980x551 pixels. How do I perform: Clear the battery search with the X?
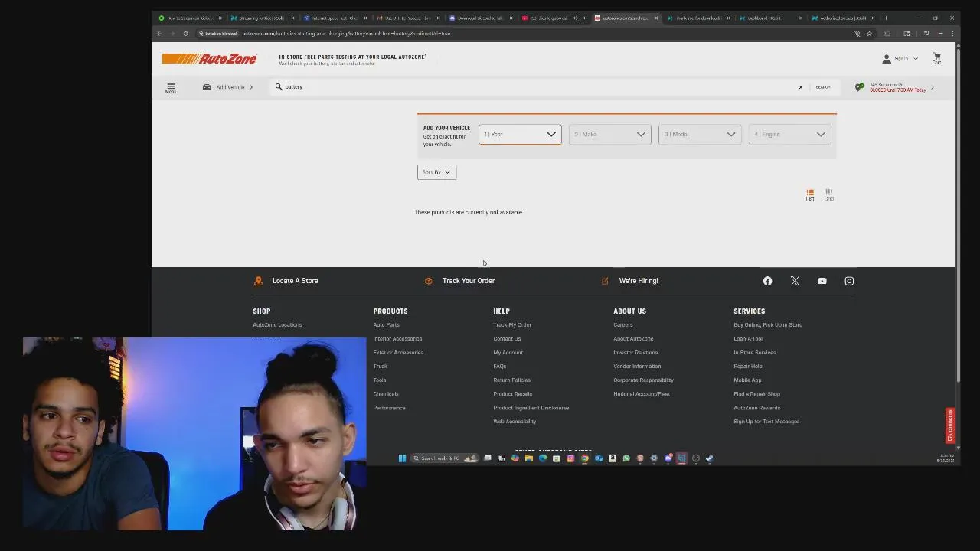coord(801,87)
